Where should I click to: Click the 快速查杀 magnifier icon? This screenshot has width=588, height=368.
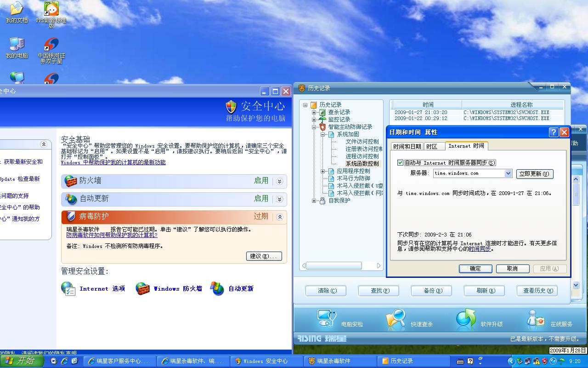click(x=396, y=319)
